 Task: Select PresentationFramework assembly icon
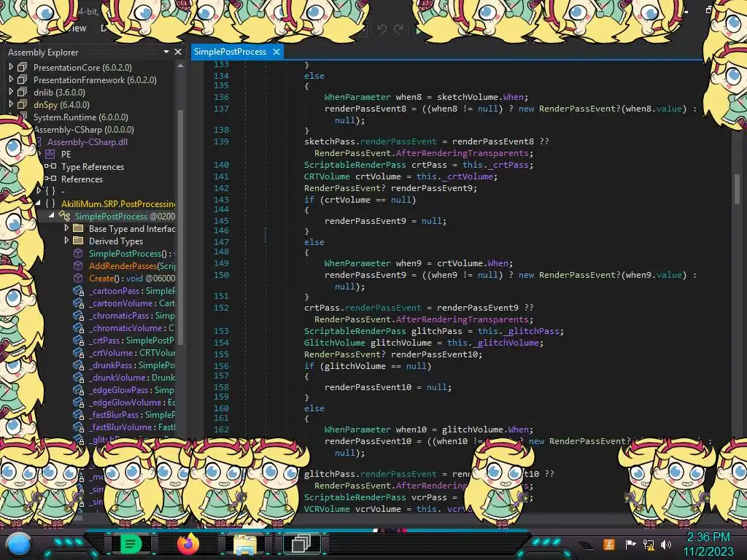23,79
